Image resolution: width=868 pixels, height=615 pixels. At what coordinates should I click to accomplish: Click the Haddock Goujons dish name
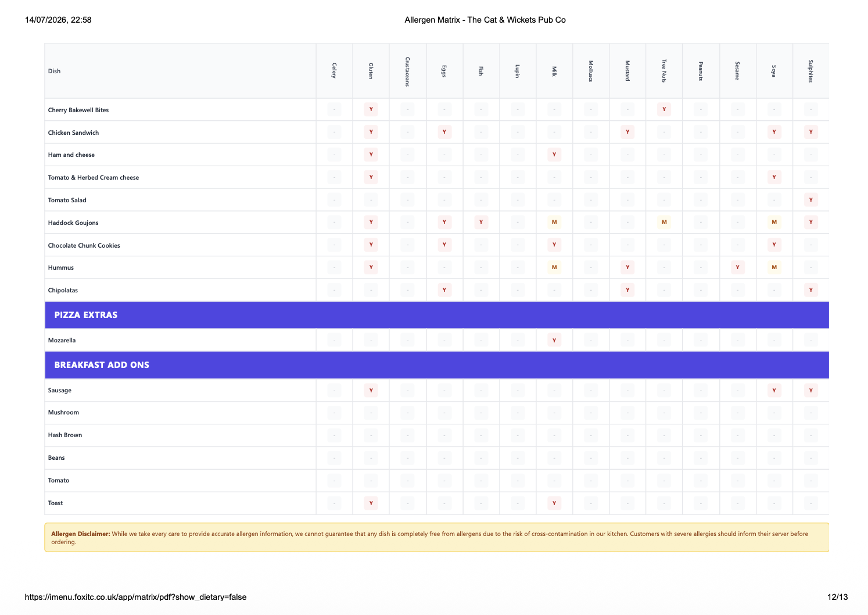pyautogui.click(x=73, y=223)
